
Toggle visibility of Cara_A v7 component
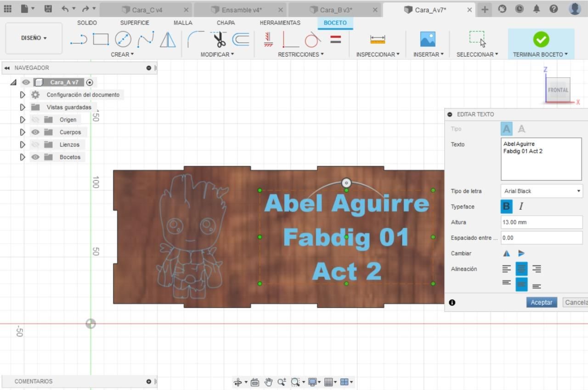click(26, 82)
